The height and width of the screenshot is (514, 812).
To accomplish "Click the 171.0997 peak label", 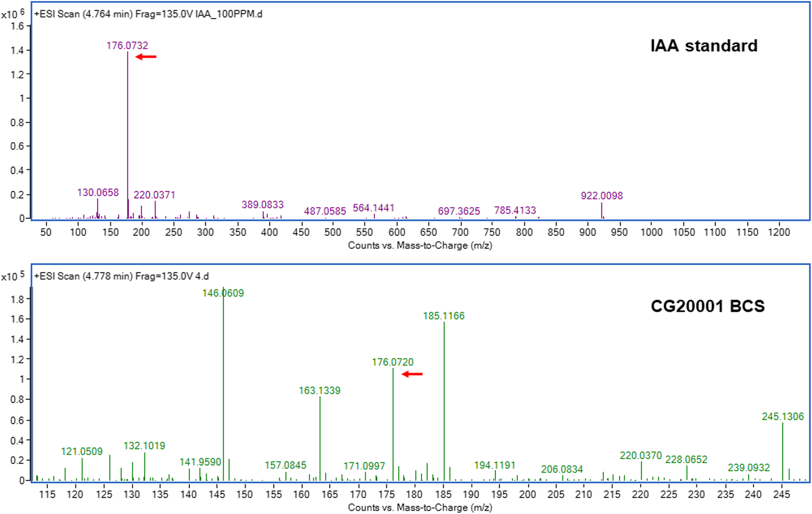I will point(364,466).
